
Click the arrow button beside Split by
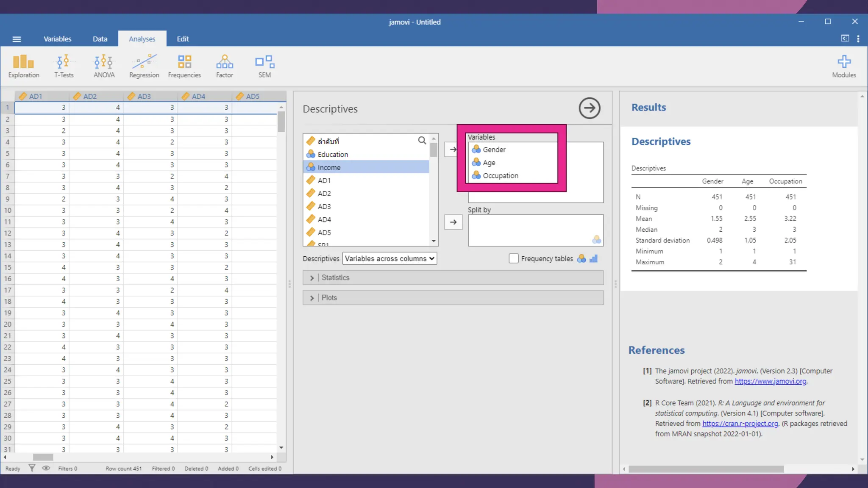tap(453, 222)
